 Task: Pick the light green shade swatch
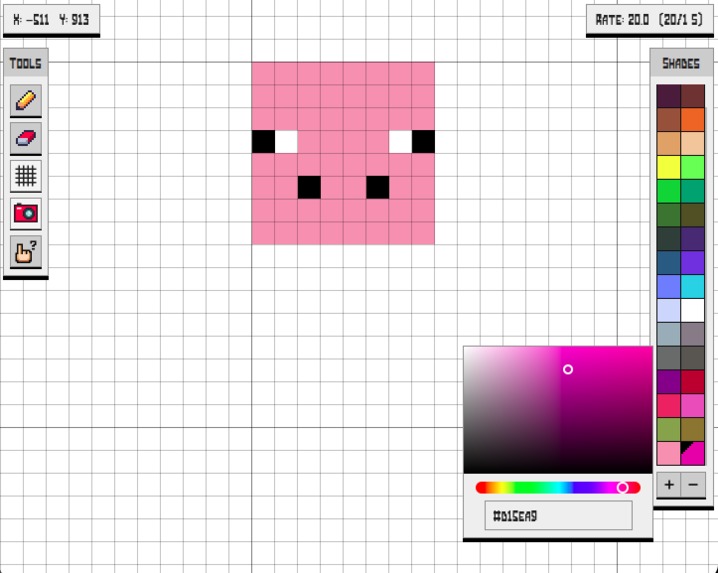click(693, 167)
